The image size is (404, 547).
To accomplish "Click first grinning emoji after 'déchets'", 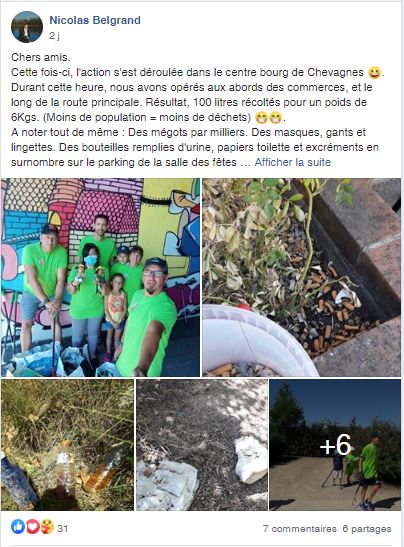I will pos(261,118).
